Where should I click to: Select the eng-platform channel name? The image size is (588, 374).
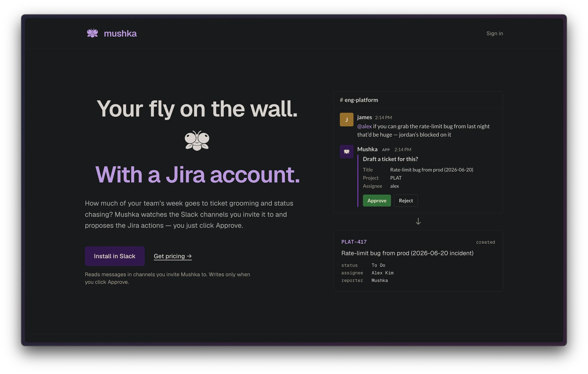tap(361, 100)
